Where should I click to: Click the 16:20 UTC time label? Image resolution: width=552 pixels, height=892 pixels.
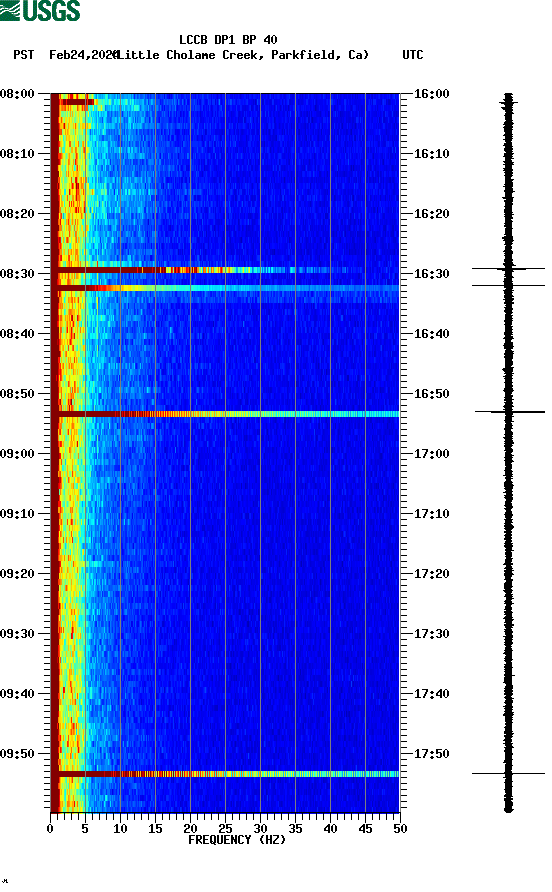[x=431, y=213]
